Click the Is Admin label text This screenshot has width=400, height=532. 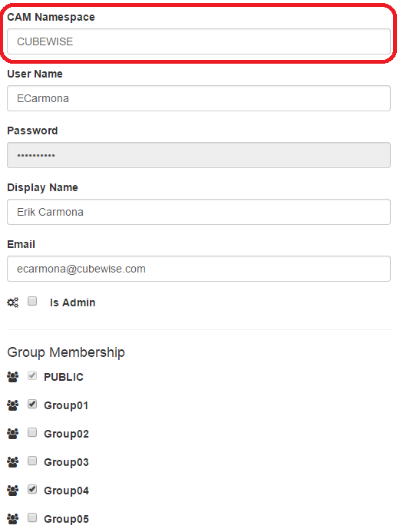pyautogui.click(x=73, y=302)
